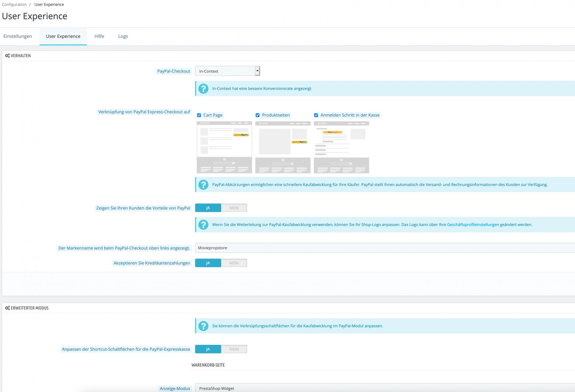
Task: Uncheck the Produktseiten checkbox
Action: [258, 115]
